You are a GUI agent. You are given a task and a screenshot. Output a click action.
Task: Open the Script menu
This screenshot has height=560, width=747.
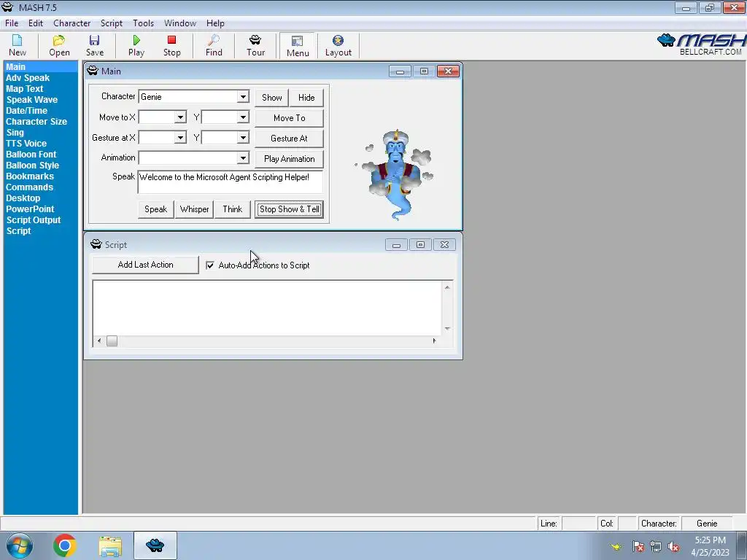tap(112, 23)
